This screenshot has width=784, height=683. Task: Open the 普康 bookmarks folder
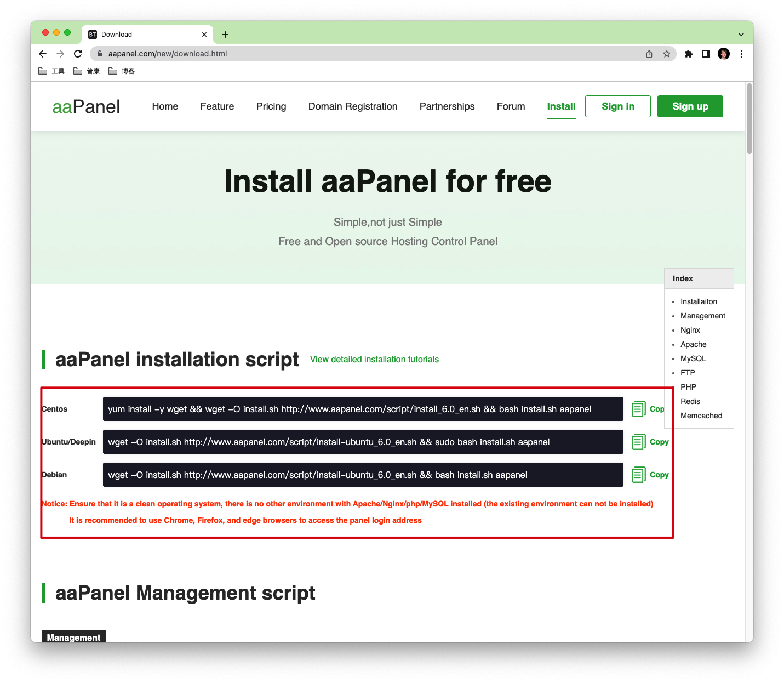pos(87,71)
